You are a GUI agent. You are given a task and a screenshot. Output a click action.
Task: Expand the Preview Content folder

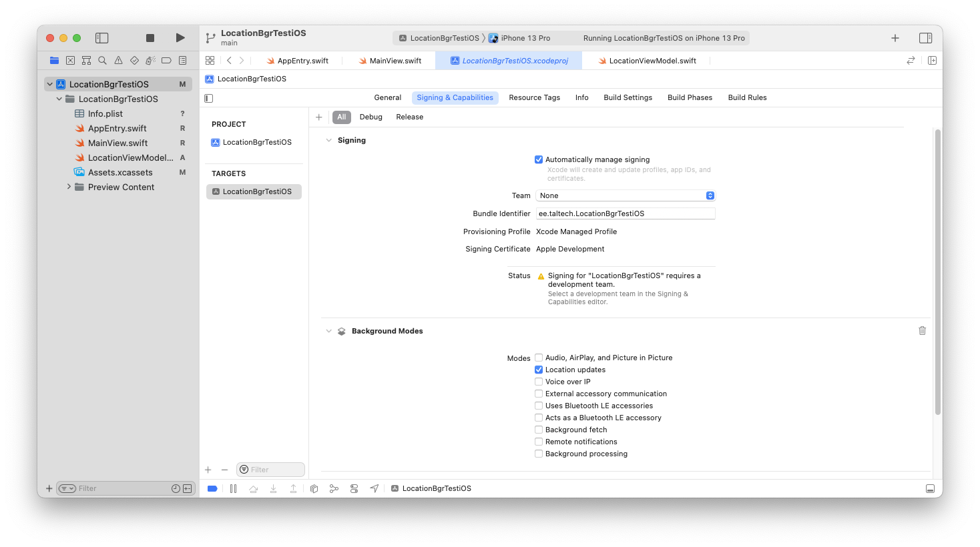[x=69, y=187]
